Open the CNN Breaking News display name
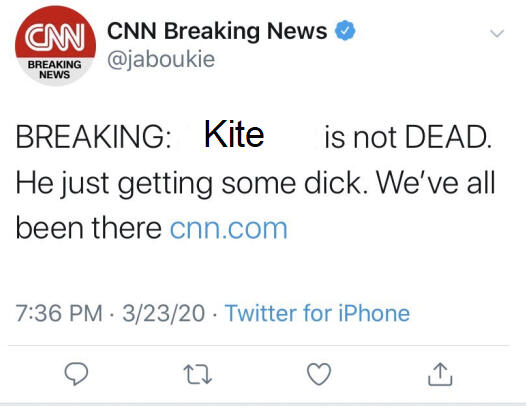 (x=217, y=31)
